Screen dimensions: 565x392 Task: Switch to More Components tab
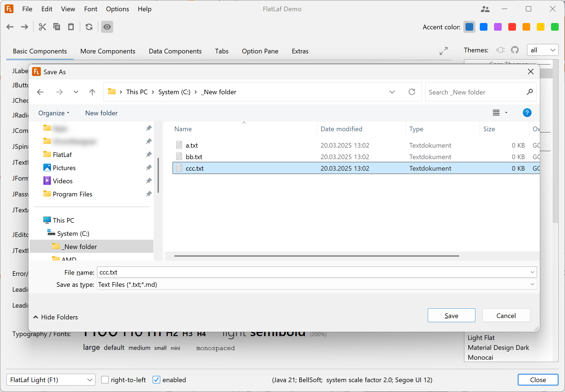click(x=108, y=51)
